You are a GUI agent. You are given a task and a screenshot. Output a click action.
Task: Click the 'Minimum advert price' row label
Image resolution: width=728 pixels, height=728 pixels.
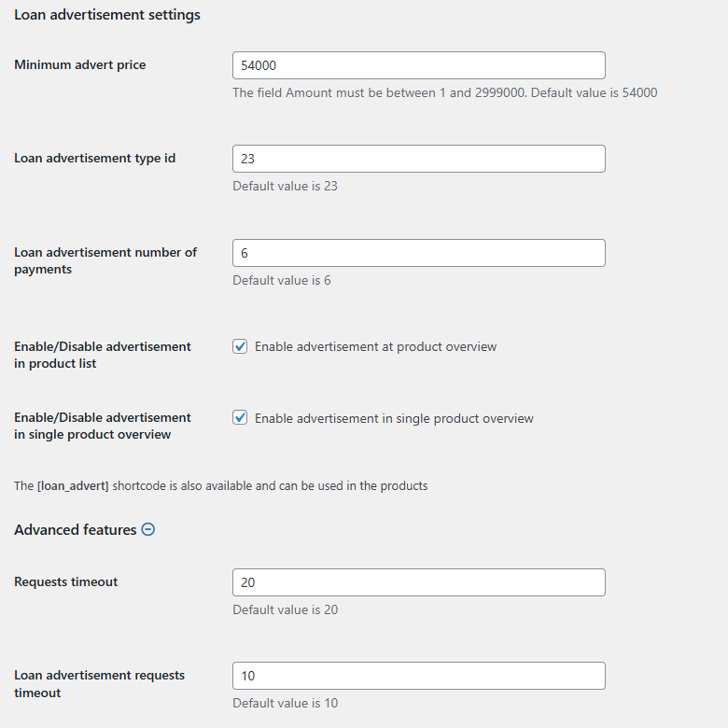coord(80,64)
